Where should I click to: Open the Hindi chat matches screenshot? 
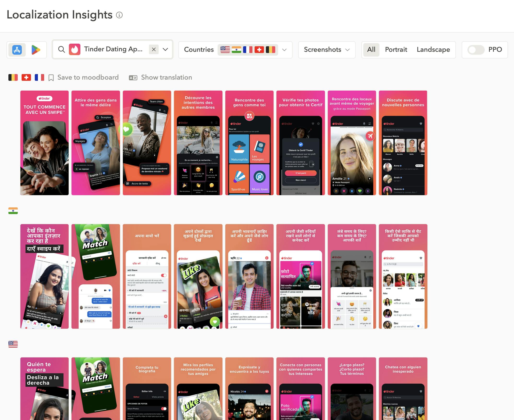click(x=403, y=276)
